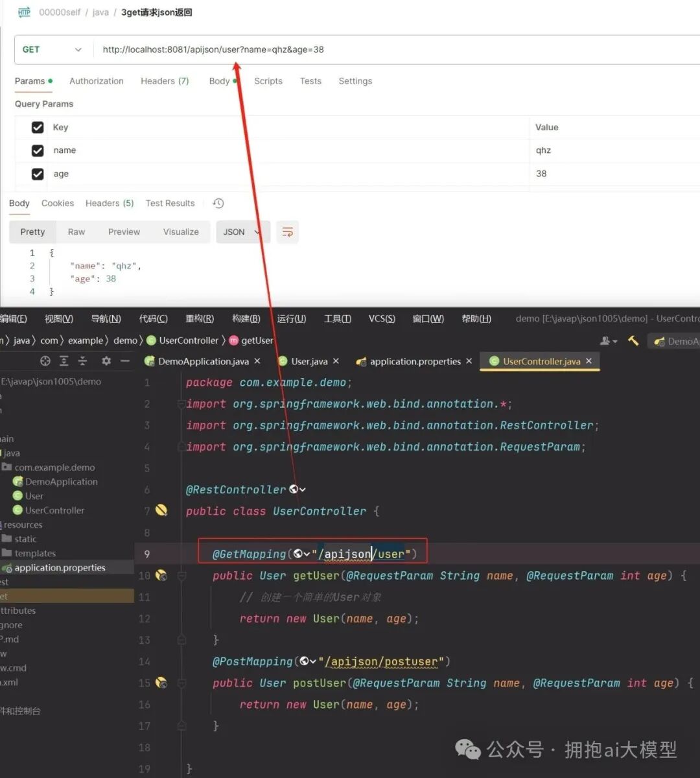Screen dimensions: 700x778
Task: Click gutter icon beside line 7
Action: click(161, 510)
